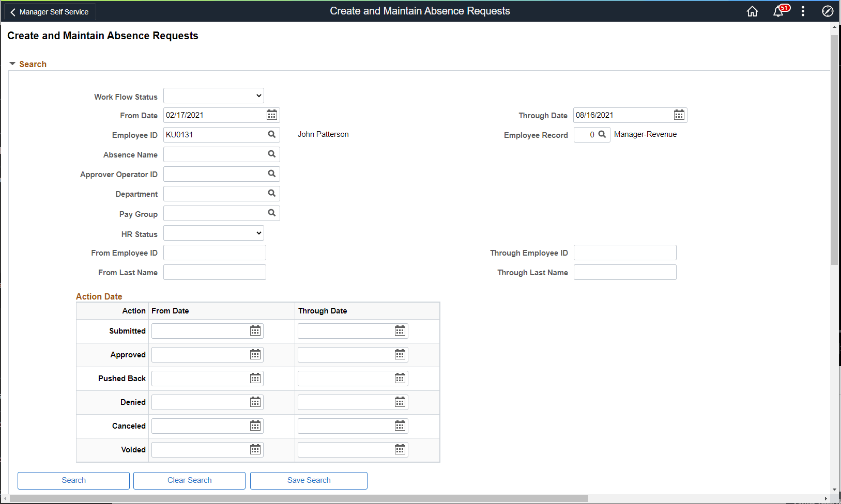Click the Clear Search button
This screenshot has height=504, width=841.
[189, 480]
